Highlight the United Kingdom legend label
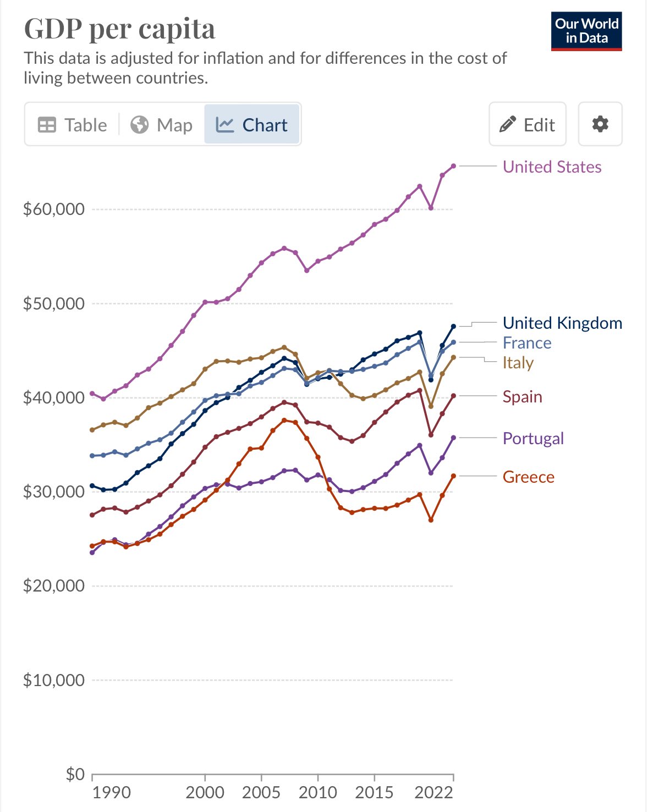The height and width of the screenshot is (812, 648). coord(562,323)
